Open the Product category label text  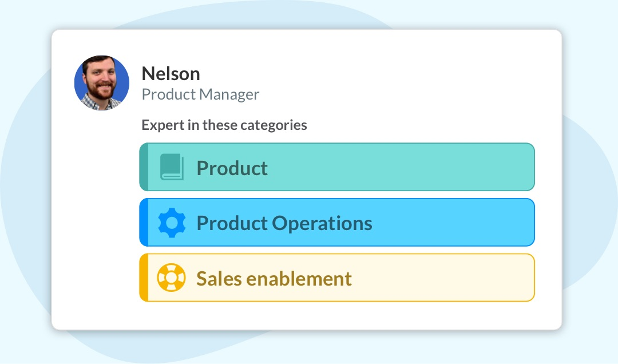232,168
